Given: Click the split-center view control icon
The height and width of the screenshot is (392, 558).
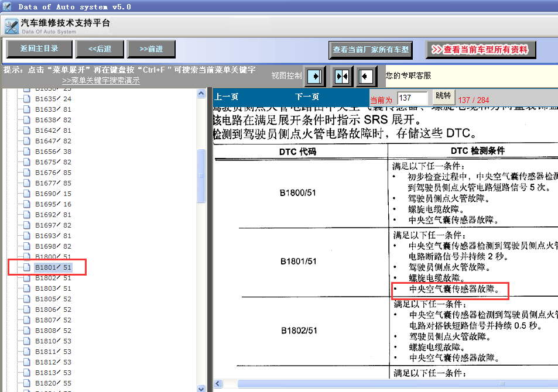Looking at the screenshot, I should click(342, 77).
